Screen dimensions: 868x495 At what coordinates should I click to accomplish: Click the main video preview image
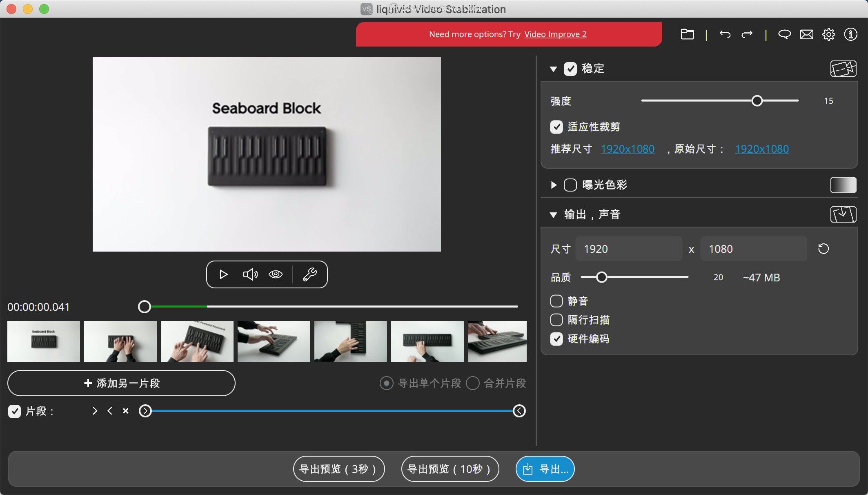267,154
